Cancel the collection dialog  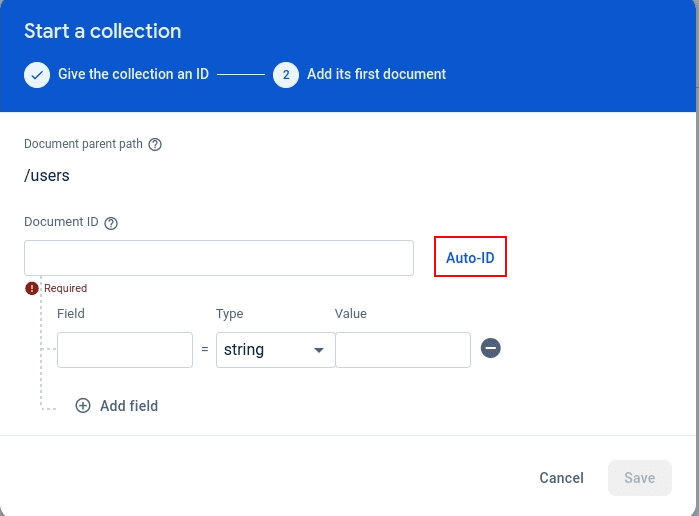click(561, 478)
